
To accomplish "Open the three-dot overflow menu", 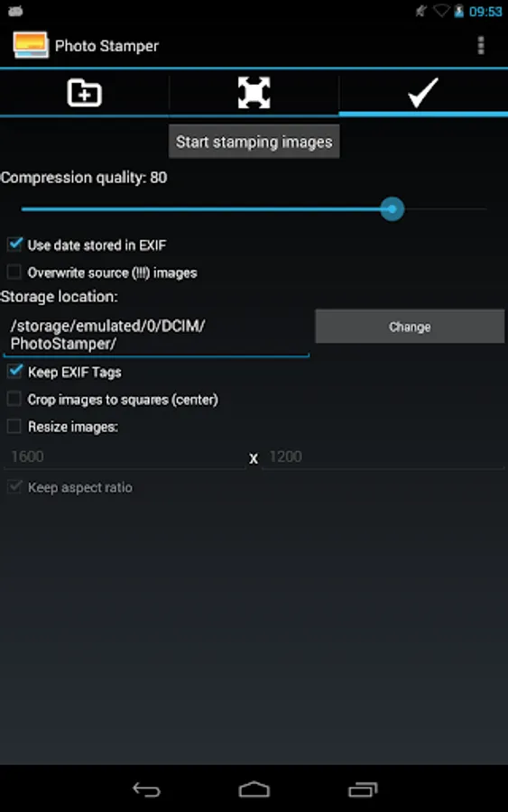I will click(x=481, y=46).
